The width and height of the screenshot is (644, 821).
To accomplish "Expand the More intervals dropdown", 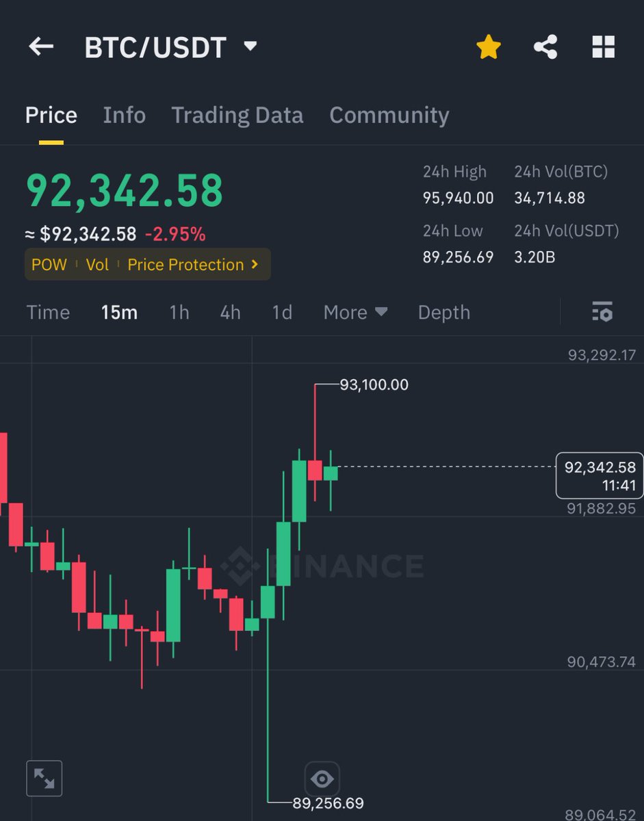I will click(356, 313).
